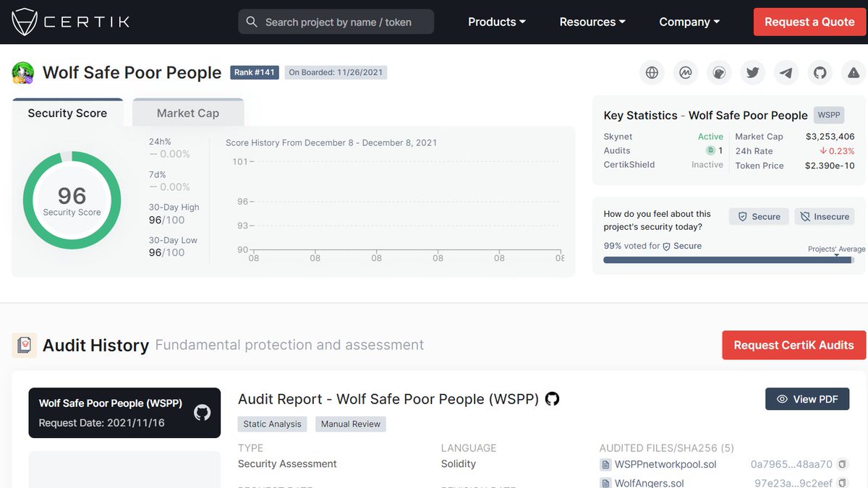Click the WSPPnetworkpool.sol file icon
Screen dimensions: 868x488
[605, 464]
